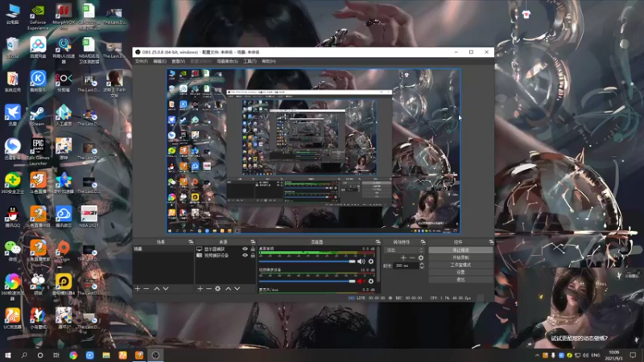This screenshot has width=644, height=362.
Task: Open Settings from the Controls panel
Action: (460, 272)
